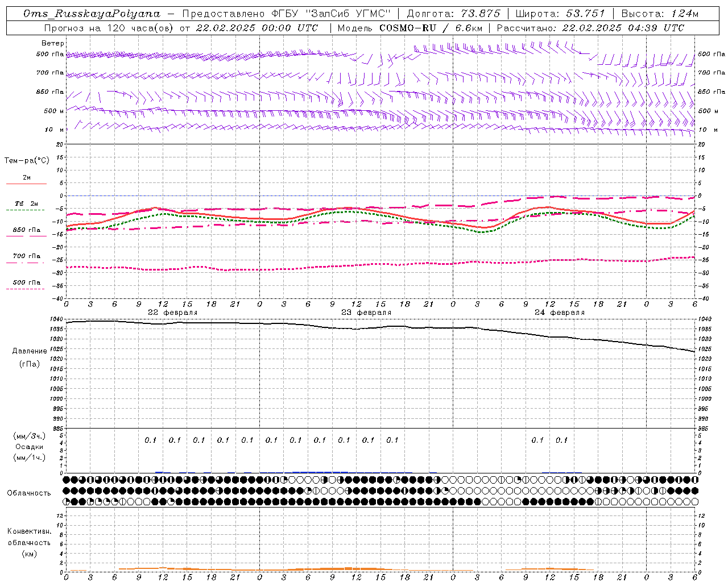
Task: Click the '24 февраля' date label
Action: point(560,313)
